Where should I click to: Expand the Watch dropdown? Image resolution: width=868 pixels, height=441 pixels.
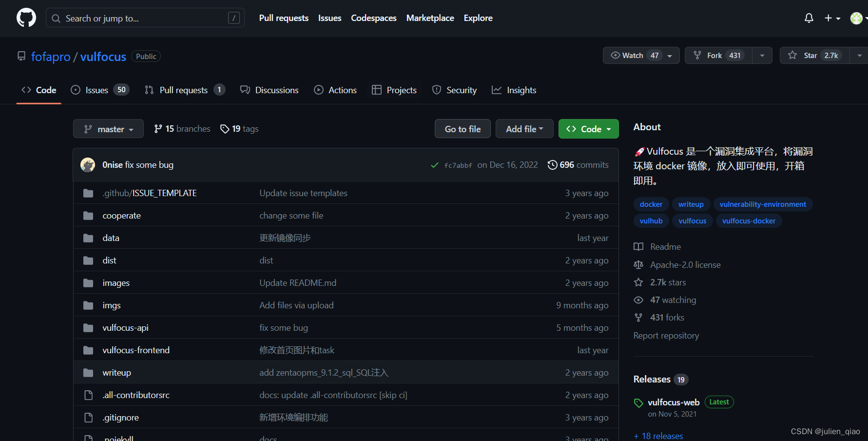641,56
